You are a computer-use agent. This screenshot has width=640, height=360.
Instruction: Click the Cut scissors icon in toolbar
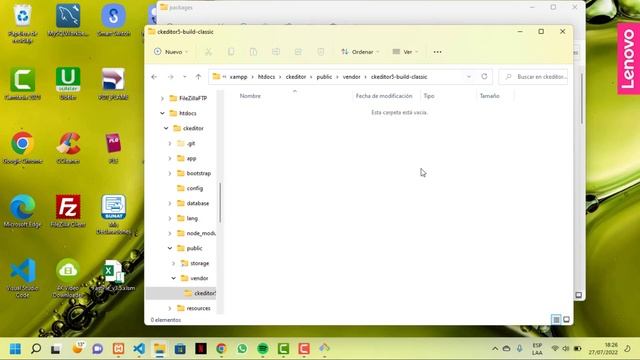[x=209, y=52]
